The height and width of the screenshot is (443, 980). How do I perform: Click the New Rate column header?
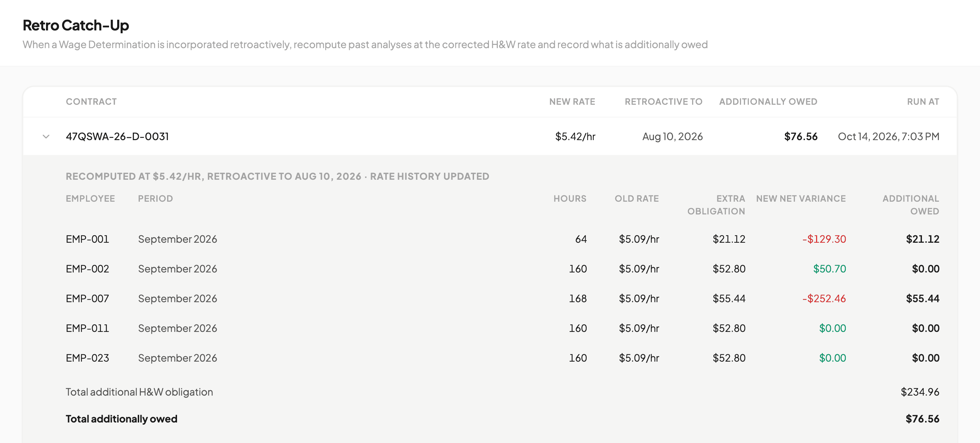coord(572,102)
